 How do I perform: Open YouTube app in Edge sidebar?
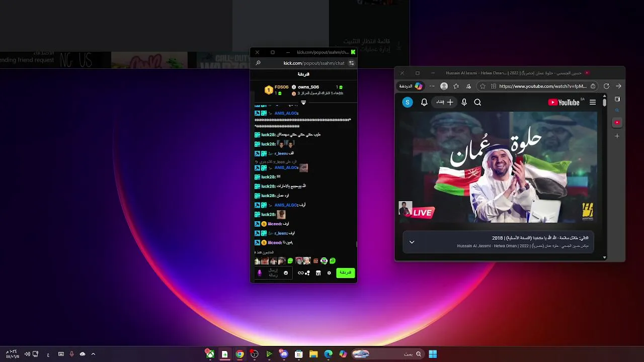(x=617, y=123)
